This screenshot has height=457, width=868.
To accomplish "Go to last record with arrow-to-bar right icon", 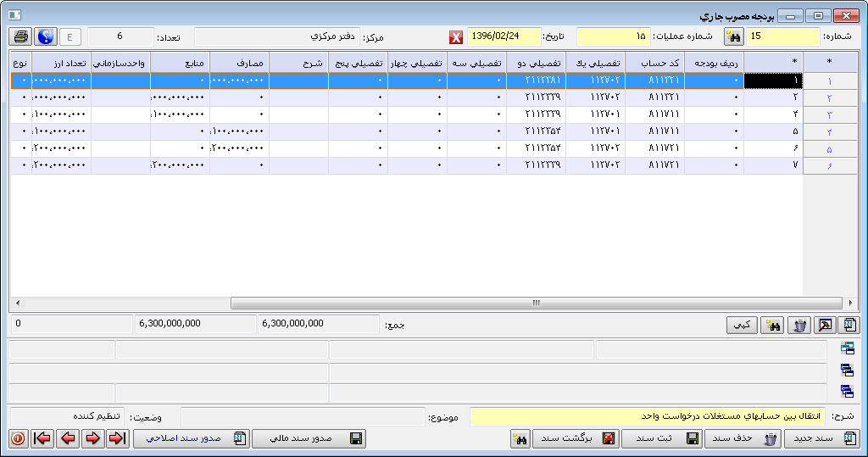I will click(117, 438).
